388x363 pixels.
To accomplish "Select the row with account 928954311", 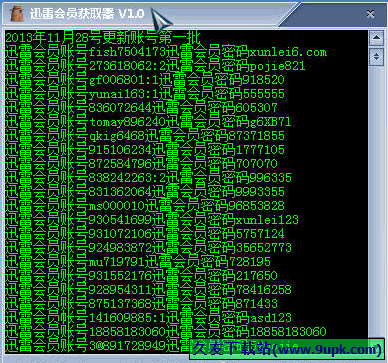I will click(148, 290).
